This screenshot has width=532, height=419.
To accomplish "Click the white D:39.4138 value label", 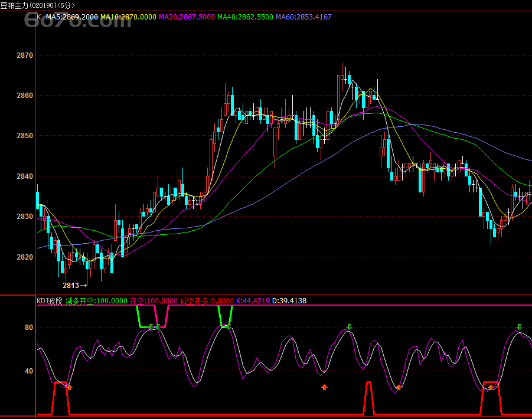I will tap(289, 301).
